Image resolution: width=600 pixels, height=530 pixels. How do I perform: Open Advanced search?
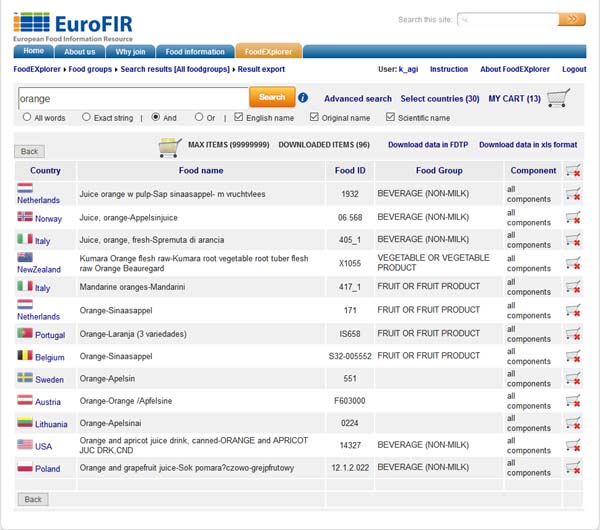358,99
